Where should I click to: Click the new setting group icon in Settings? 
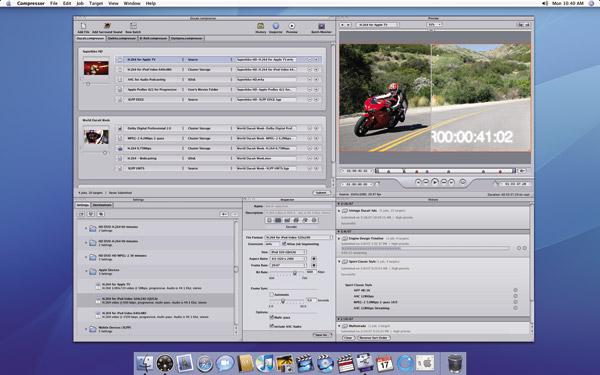click(x=82, y=214)
